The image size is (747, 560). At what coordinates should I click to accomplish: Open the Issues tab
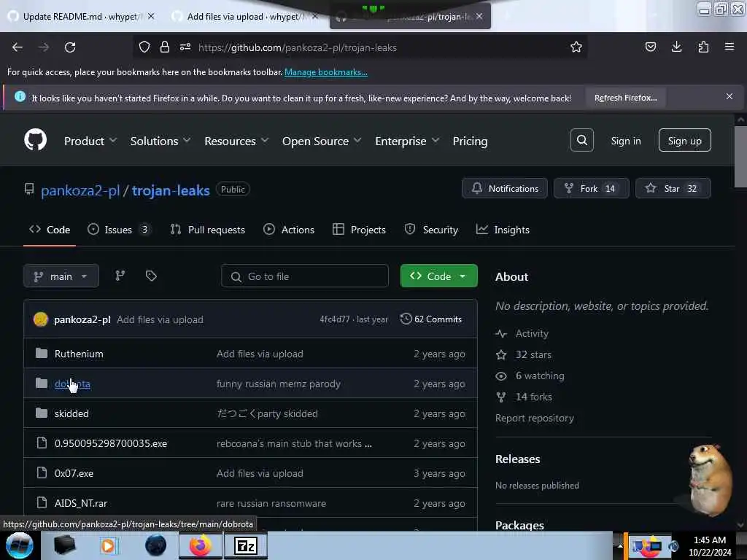coord(119,230)
